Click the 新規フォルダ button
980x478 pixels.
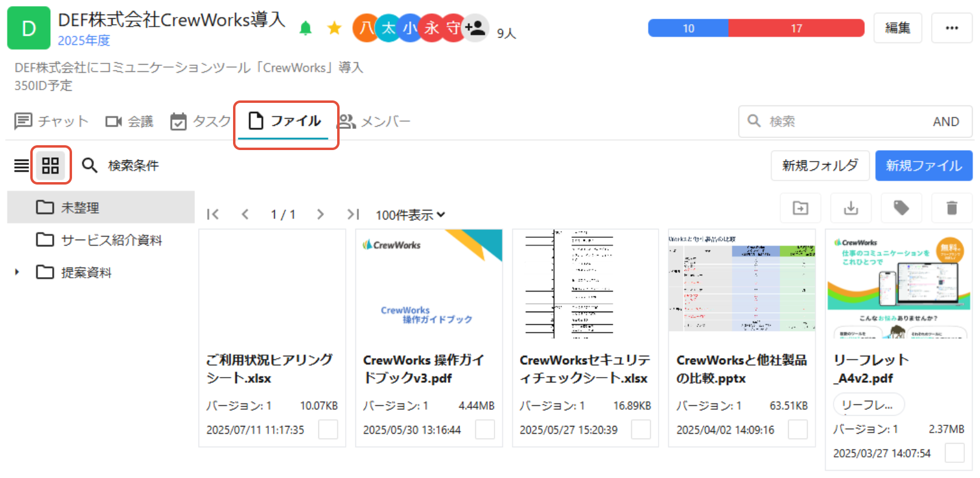point(820,166)
